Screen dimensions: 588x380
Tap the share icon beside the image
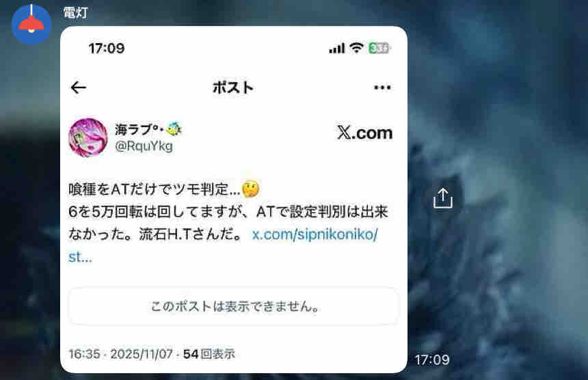443,198
